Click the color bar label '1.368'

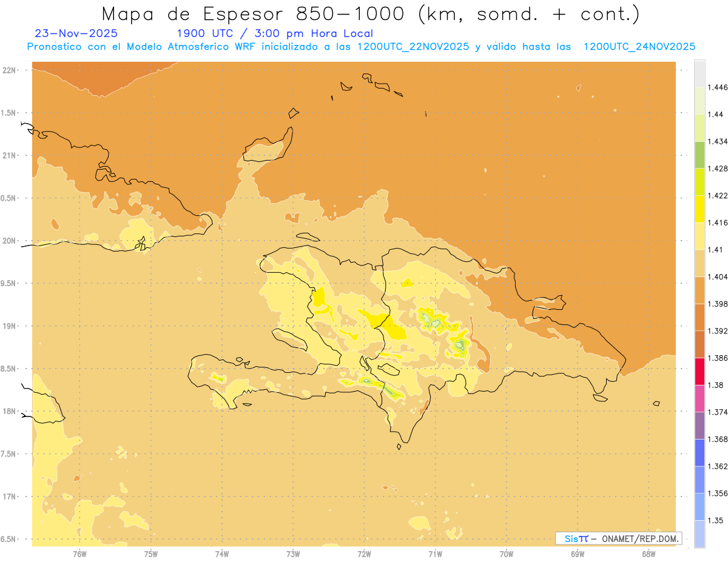[x=718, y=439]
